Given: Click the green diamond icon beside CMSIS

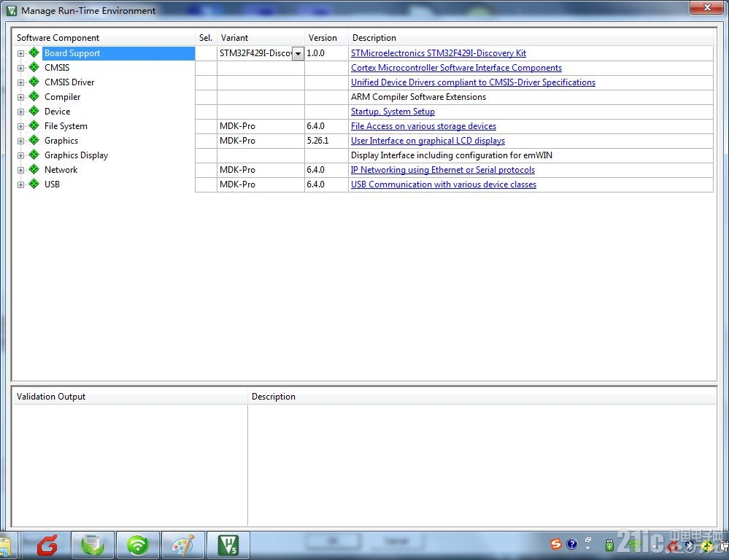Looking at the screenshot, I should (x=34, y=67).
